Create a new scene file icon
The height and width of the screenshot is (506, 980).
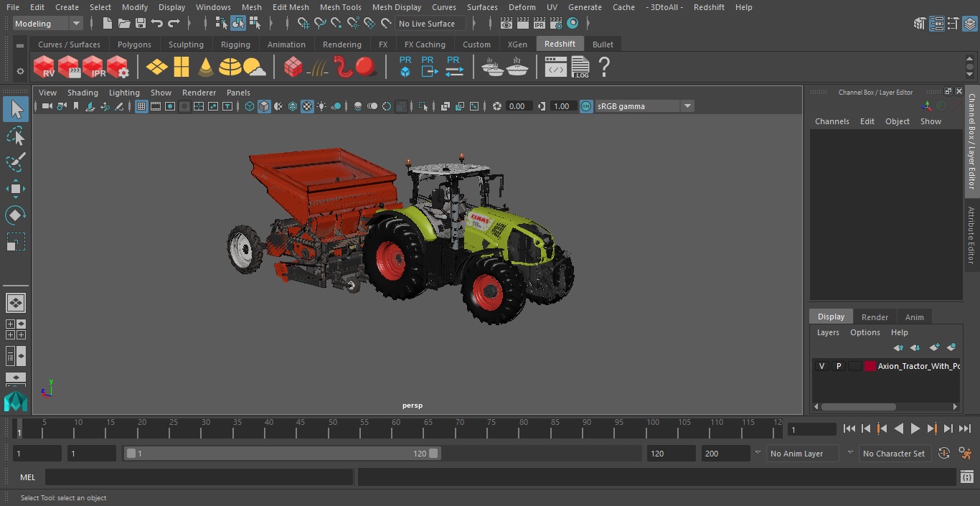(108, 24)
